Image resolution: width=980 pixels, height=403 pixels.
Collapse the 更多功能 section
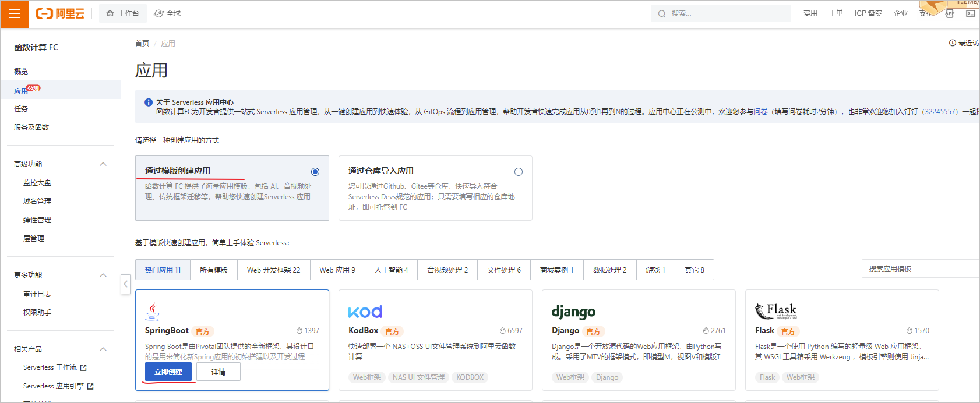103,275
